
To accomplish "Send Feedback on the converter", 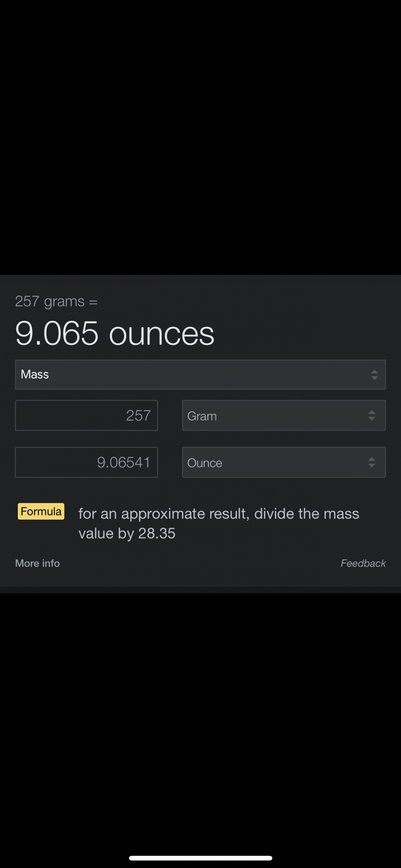I will click(x=363, y=563).
